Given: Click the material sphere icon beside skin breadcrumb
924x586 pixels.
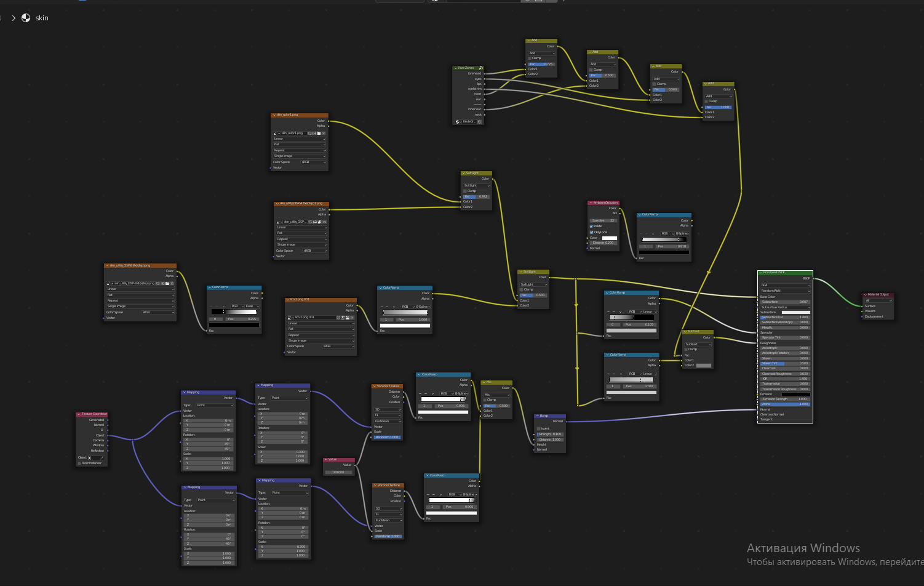Looking at the screenshot, I should (26, 18).
